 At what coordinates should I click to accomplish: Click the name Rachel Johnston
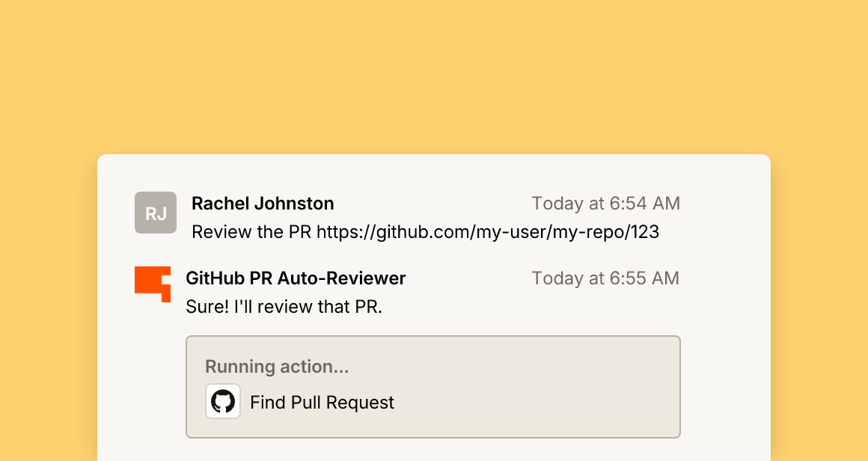coord(263,203)
